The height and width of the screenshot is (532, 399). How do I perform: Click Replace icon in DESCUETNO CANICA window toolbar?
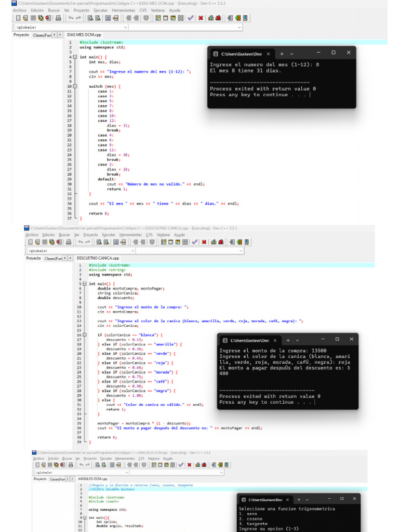[106, 242]
